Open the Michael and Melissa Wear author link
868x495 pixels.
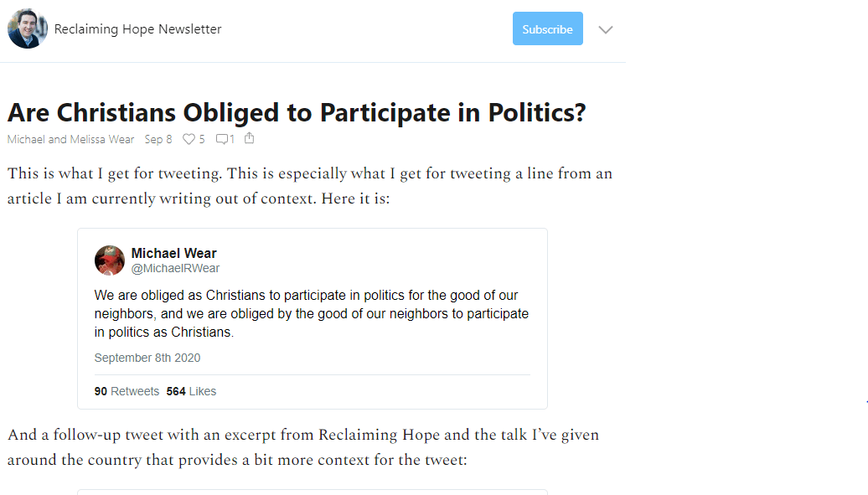[70, 139]
